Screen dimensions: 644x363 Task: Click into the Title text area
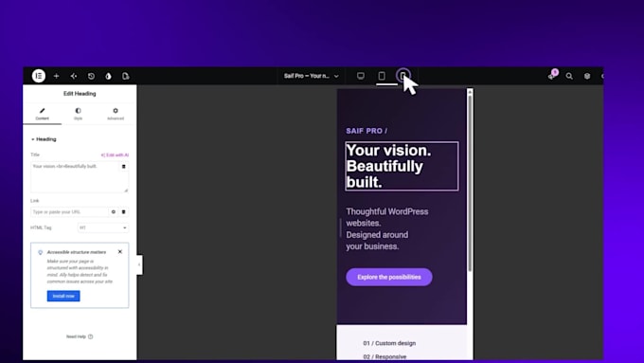(x=75, y=177)
